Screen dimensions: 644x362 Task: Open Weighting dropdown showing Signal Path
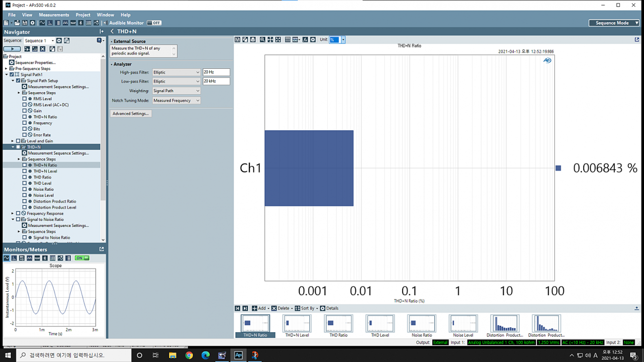click(x=176, y=91)
